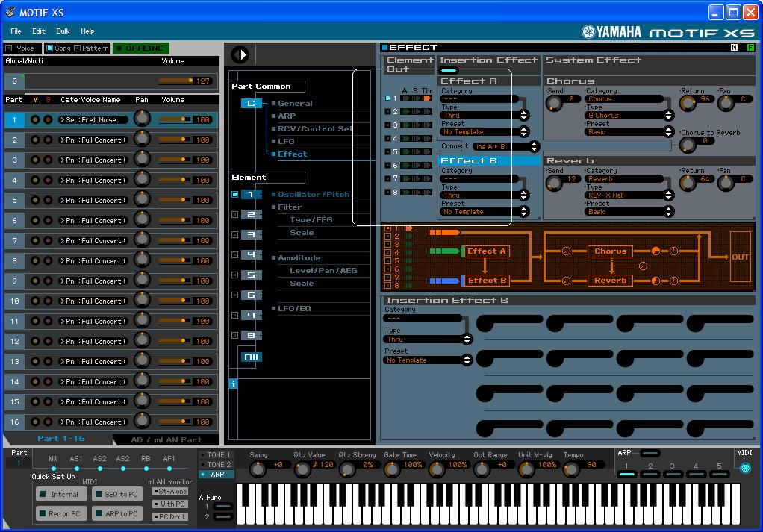Solo part 3 in the mixer
Viewport: 763px width, 532px height.
[x=48, y=160]
